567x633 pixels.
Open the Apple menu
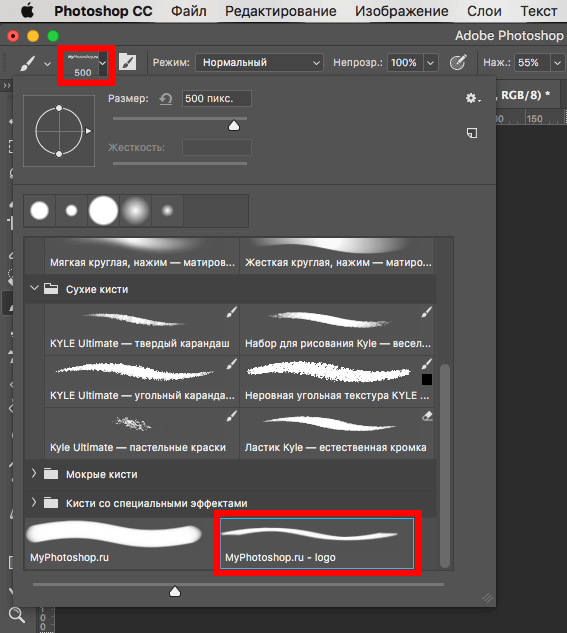27,11
